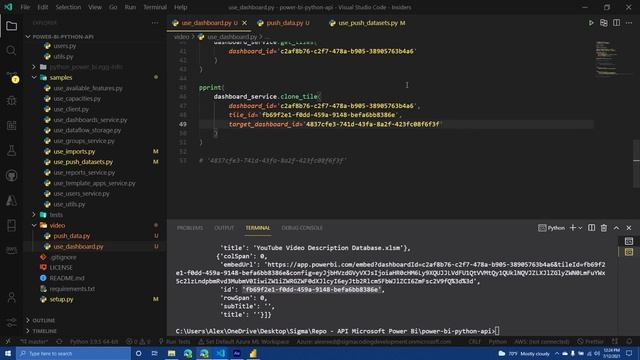Create a new terminal with plus icon
This screenshot has height=360, width=640.
[x=573, y=228]
